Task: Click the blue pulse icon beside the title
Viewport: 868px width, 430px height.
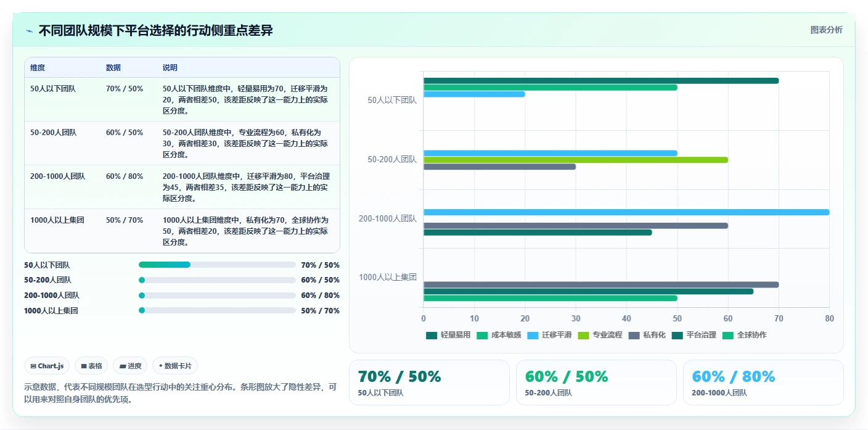Action: [x=30, y=31]
